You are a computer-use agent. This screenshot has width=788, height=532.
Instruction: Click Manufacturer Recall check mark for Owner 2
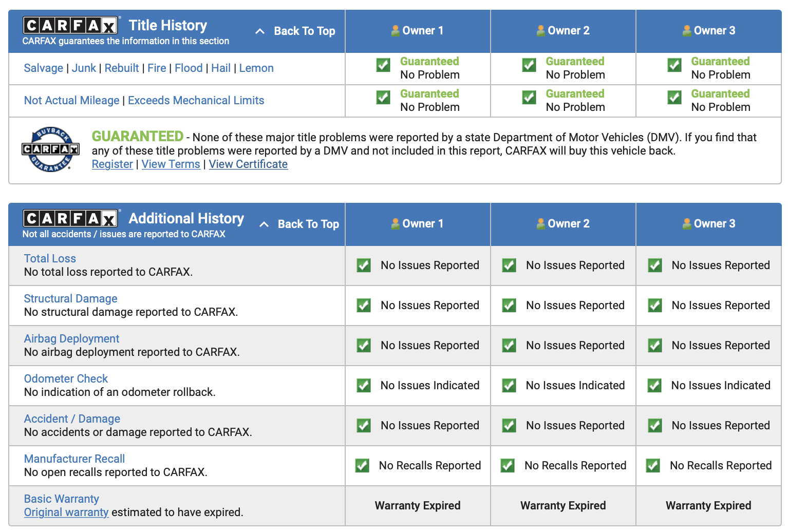(x=508, y=465)
